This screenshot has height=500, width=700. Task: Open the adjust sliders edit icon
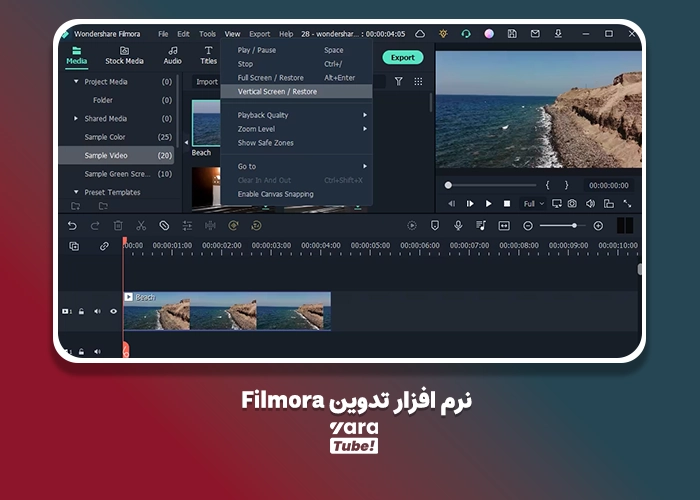(187, 225)
